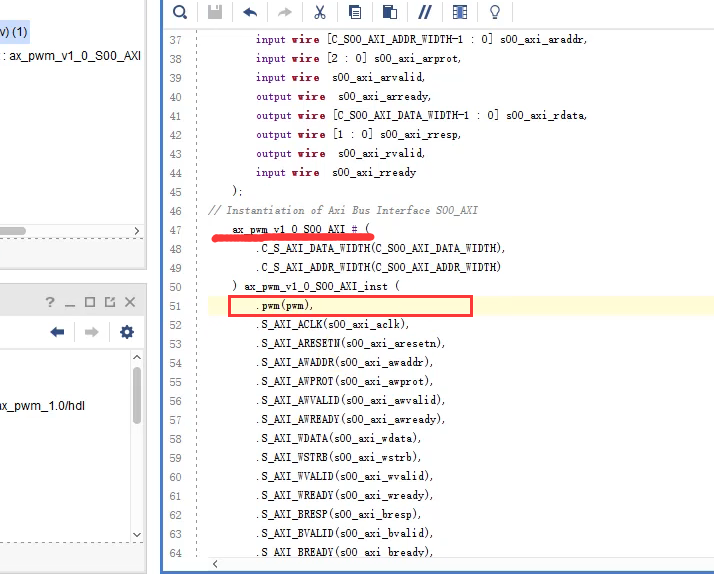Go back with the blue left arrow
714x574 pixels.
57,332
